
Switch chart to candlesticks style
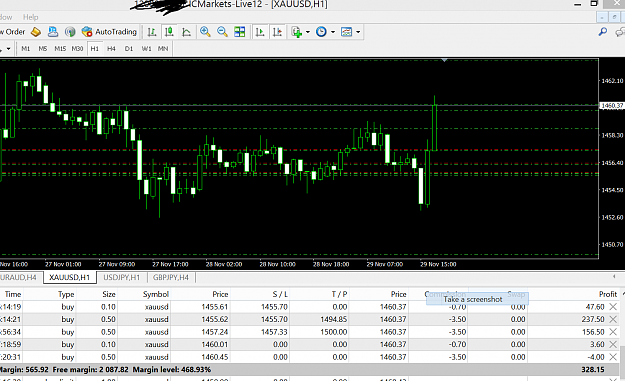tap(169, 32)
